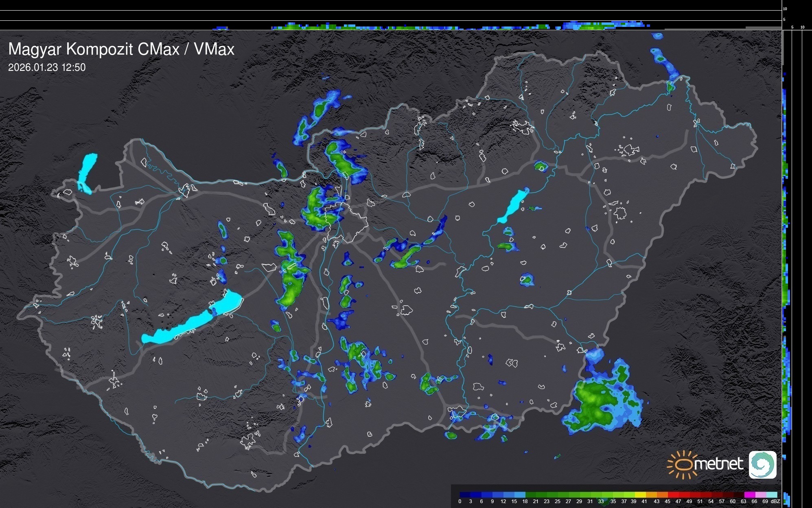The width and height of the screenshot is (812, 508).
Task: Click the green swirl app icon
Action: 762,464
